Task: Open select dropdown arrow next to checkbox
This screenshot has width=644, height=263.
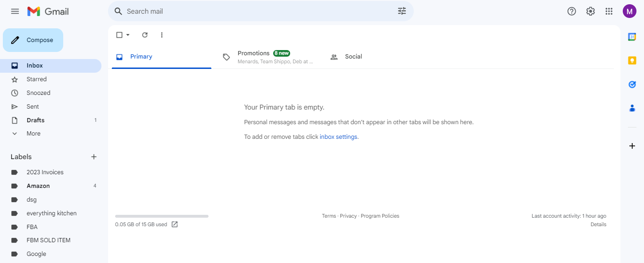Action: (x=127, y=35)
